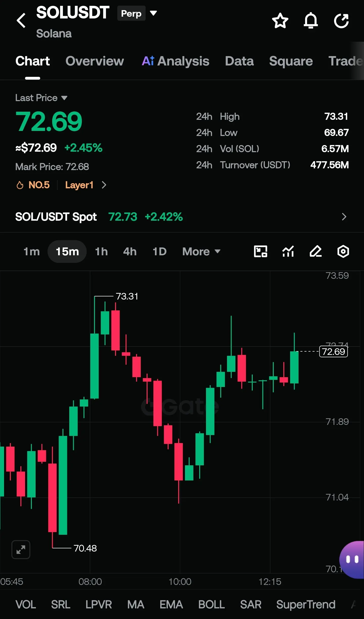Open the picture-in-picture chart icon

point(260,251)
